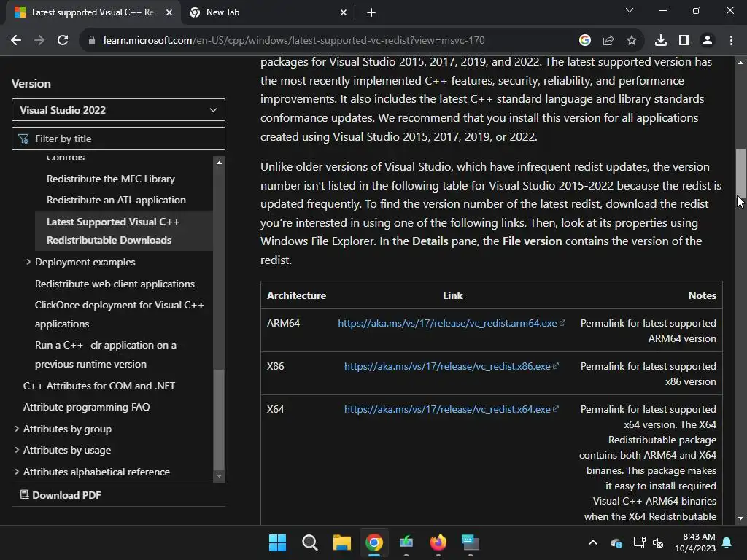Open Attribute programming FAQ
Image resolution: width=747 pixels, height=560 pixels.
87,407
